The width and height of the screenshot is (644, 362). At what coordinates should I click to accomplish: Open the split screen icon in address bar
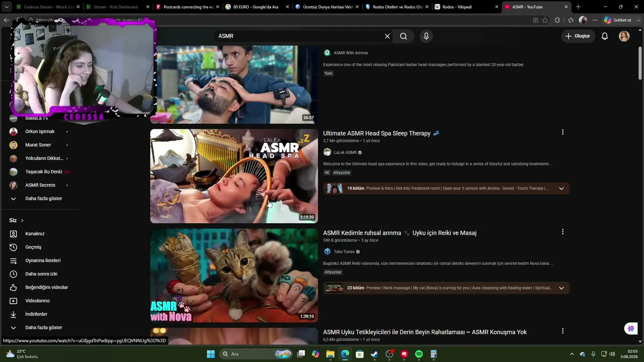pos(535,20)
